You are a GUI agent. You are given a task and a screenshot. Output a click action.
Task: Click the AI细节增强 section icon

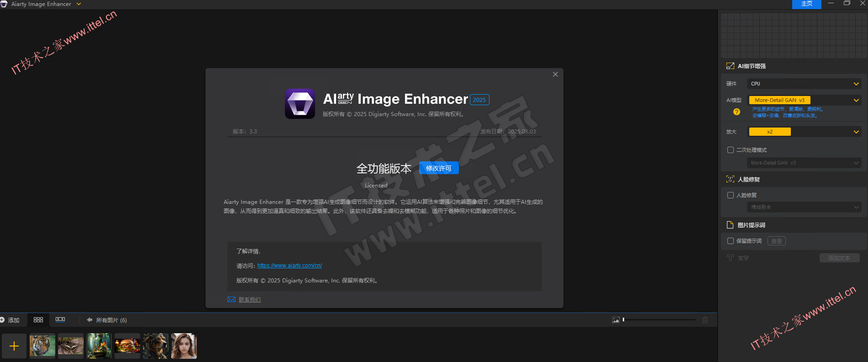tap(730, 66)
